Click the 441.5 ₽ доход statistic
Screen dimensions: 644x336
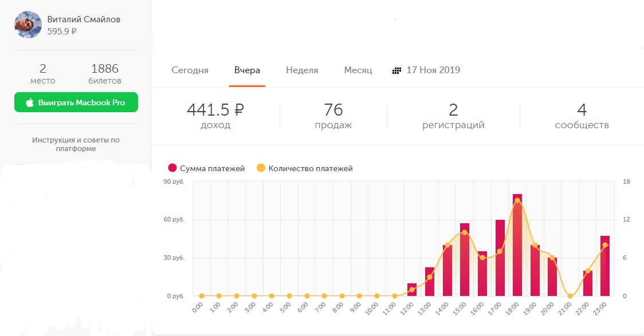pyautogui.click(x=215, y=116)
